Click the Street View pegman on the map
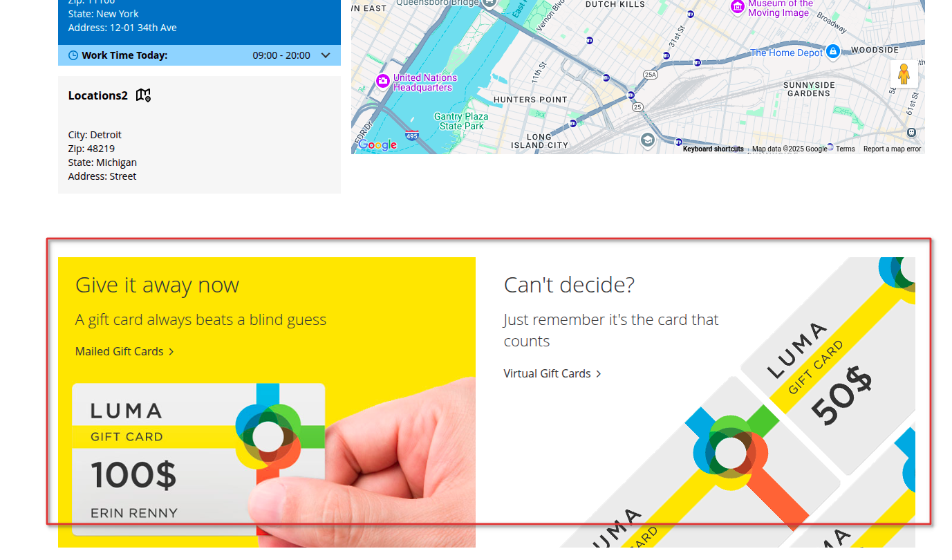952x560 pixels. click(x=904, y=74)
